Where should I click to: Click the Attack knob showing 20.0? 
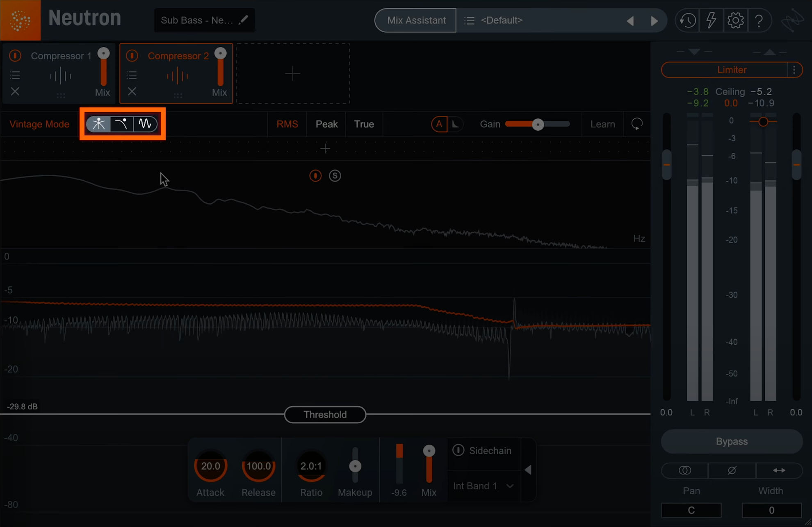[x=210, y=466]
